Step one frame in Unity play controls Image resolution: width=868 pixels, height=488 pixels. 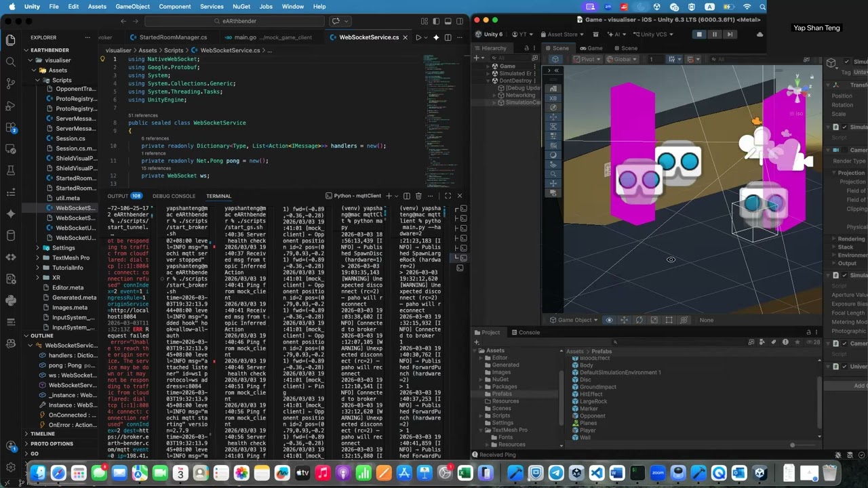coord(729,34)
